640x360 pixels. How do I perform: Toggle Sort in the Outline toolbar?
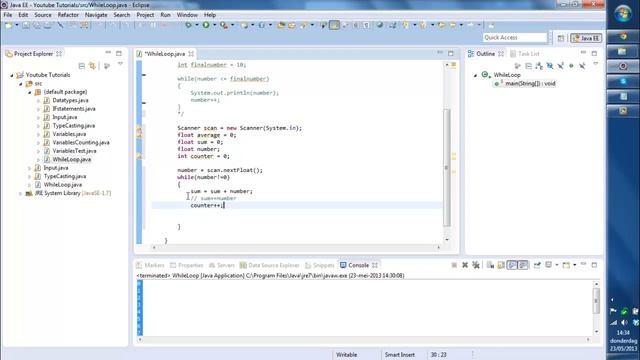tap(539, 66)
